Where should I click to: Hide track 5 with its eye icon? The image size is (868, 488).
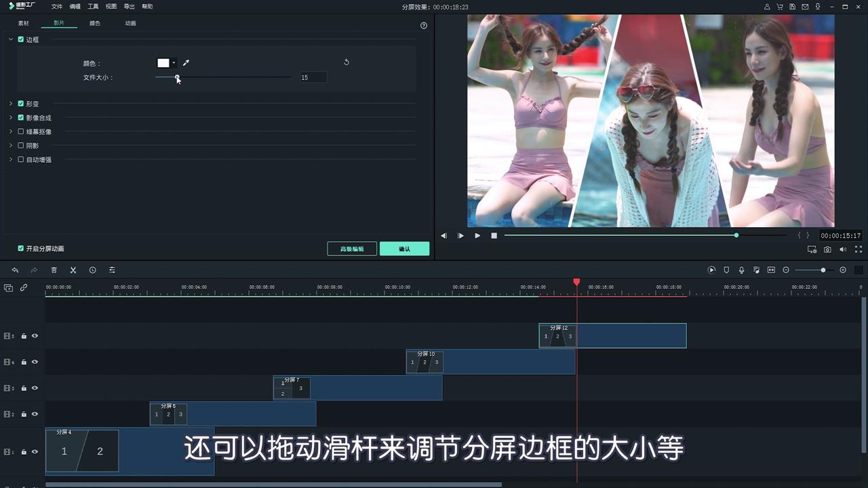(35, 336)
